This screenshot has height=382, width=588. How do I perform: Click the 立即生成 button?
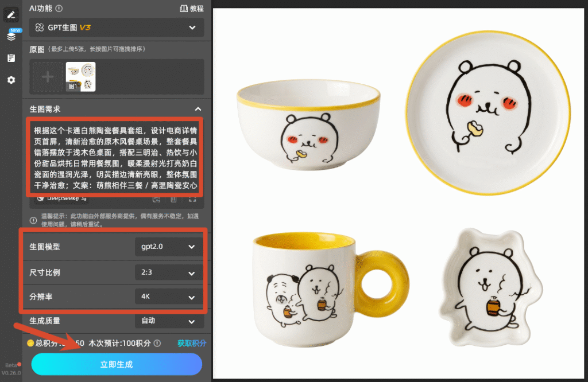117,364
